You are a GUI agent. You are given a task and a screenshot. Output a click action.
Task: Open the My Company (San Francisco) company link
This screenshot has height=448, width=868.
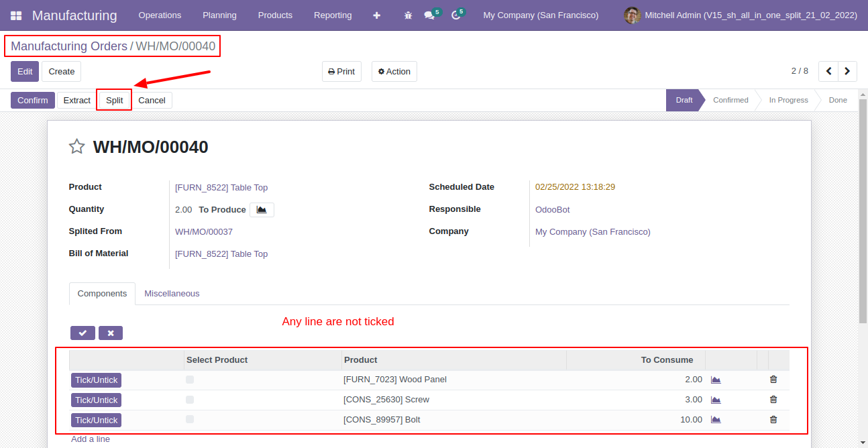593,232
